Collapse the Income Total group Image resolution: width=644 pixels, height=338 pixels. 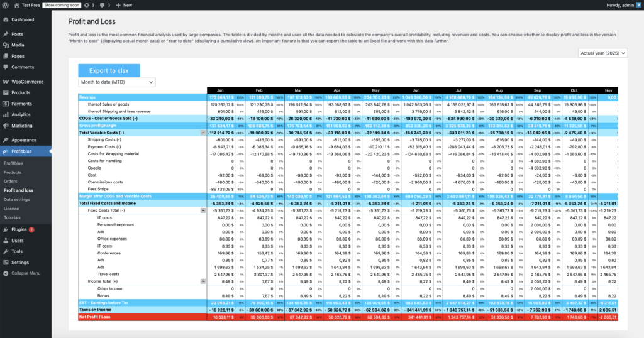point(203,281)
